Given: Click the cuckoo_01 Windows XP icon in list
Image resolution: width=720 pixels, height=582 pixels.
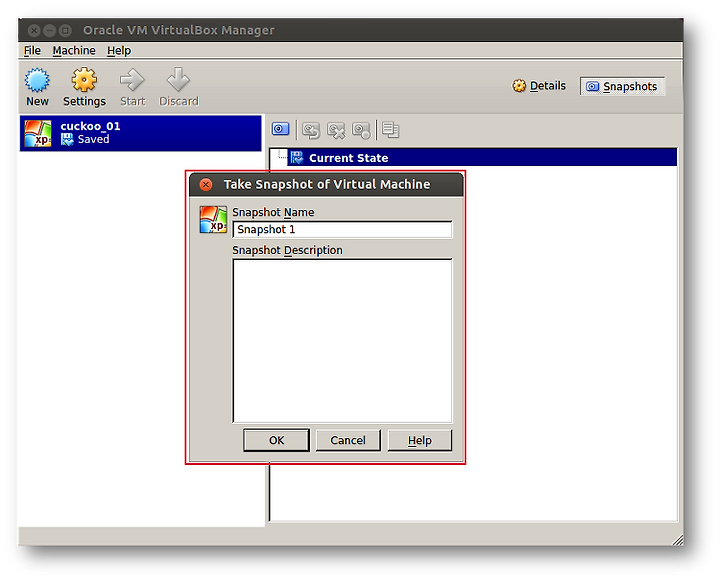Looking at the screenshot, I should 38,133.
